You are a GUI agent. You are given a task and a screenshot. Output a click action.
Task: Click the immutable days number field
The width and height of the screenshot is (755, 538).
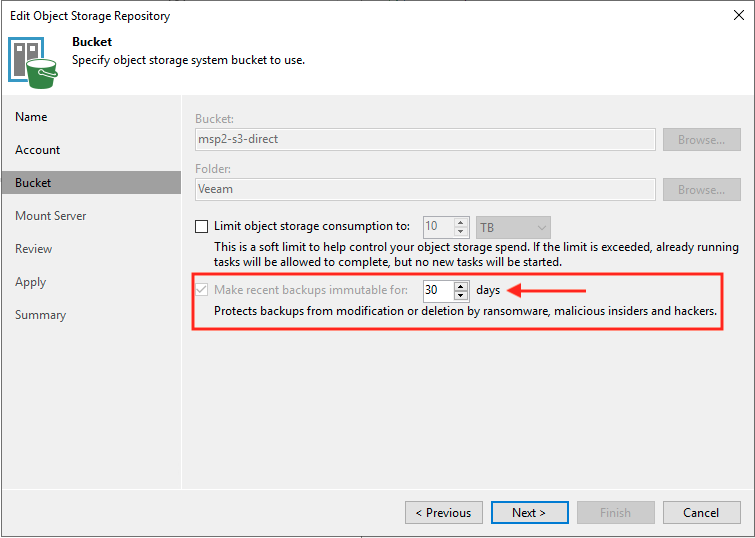[438, 290]
